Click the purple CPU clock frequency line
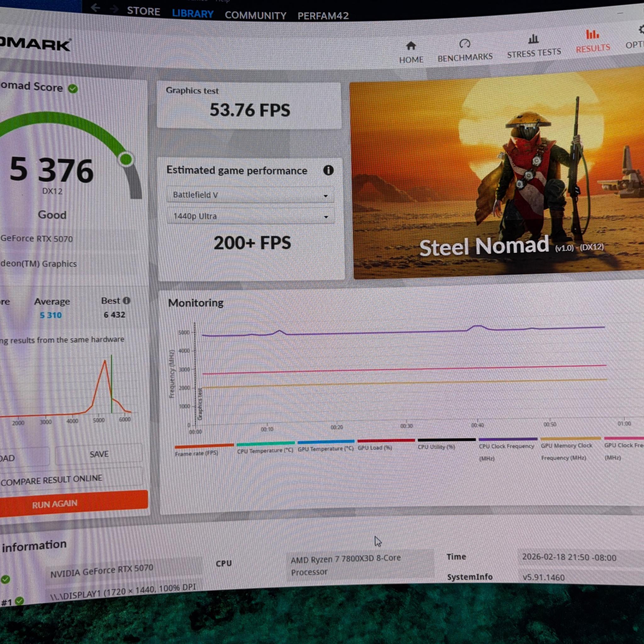Image resolution: width=644 pixels, height=644 pixels. tap(403, 332)
